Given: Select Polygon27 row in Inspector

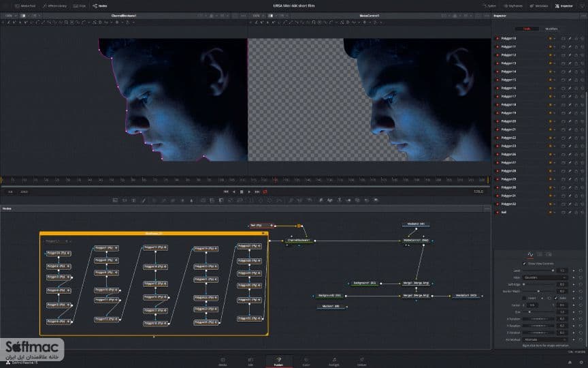Looking at the screenshot, I should coord(538,163).
